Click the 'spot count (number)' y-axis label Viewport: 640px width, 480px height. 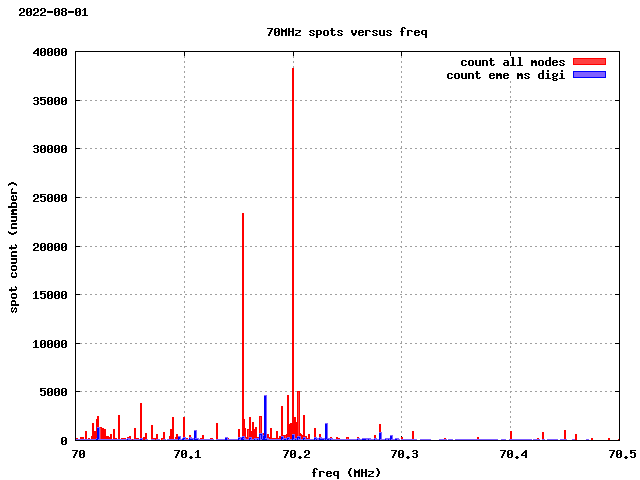coord(13,246)
